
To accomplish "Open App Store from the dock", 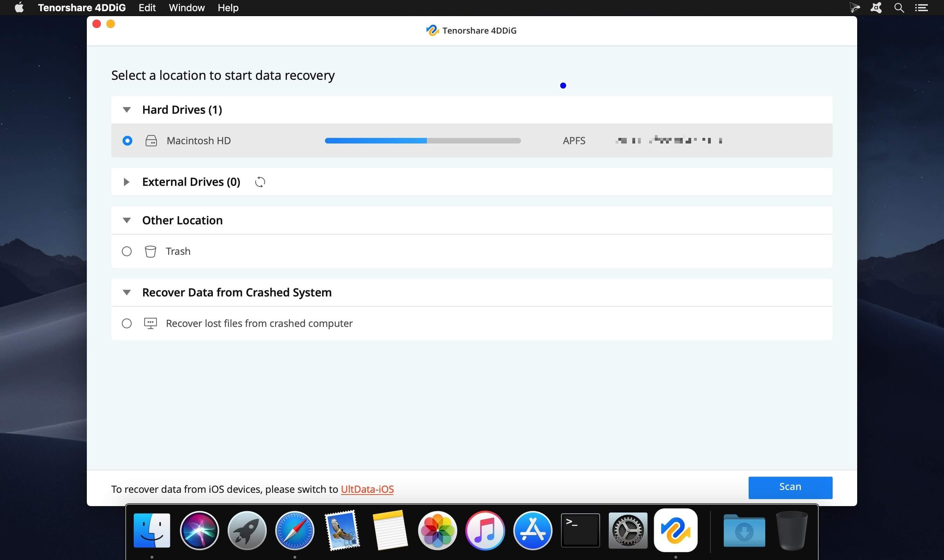I will (x=533, y=530).
